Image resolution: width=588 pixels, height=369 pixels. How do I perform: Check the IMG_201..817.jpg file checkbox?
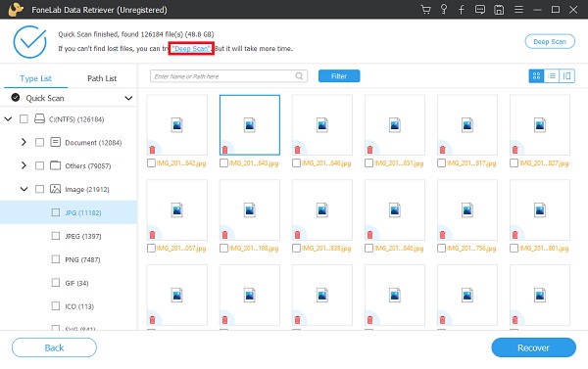pos(441,162)
